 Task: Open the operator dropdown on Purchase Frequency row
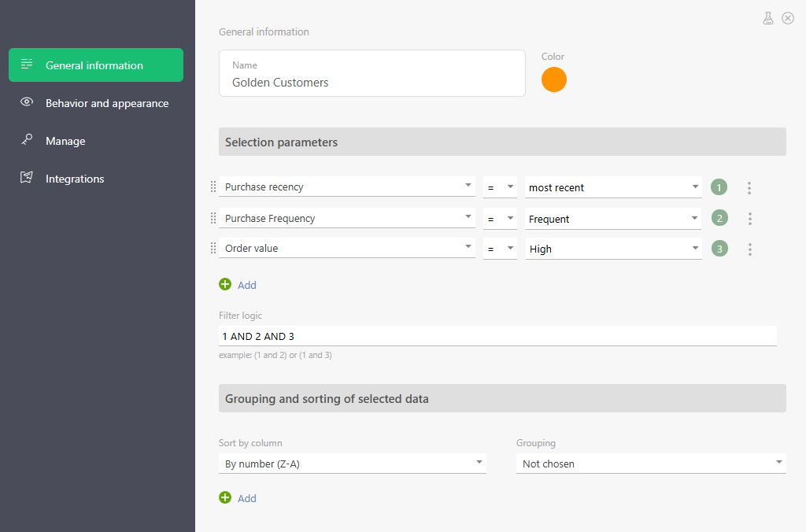coord(500,219)
